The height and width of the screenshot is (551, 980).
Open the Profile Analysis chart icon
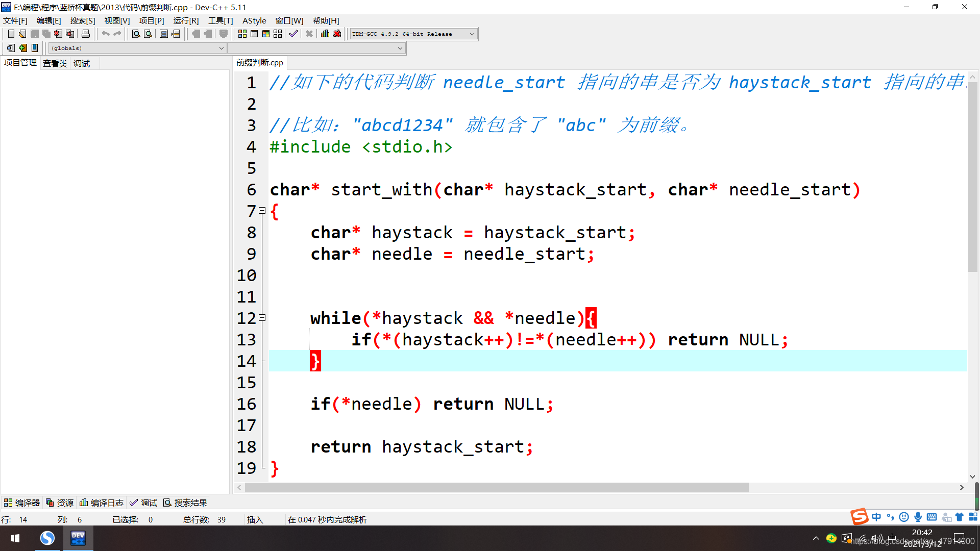click(325, 34)
